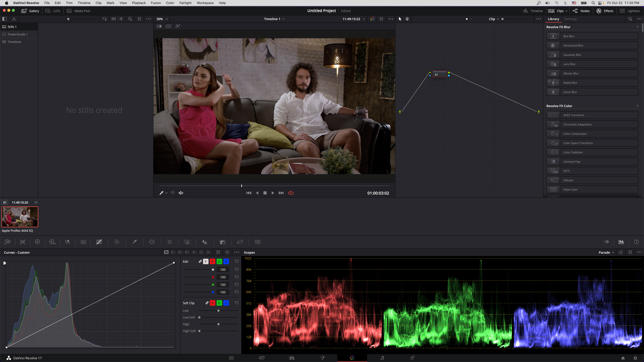Bypass color grades and Fusion effects
The height and width of the screenshot is (362, 644).
(x=372, y=19)
